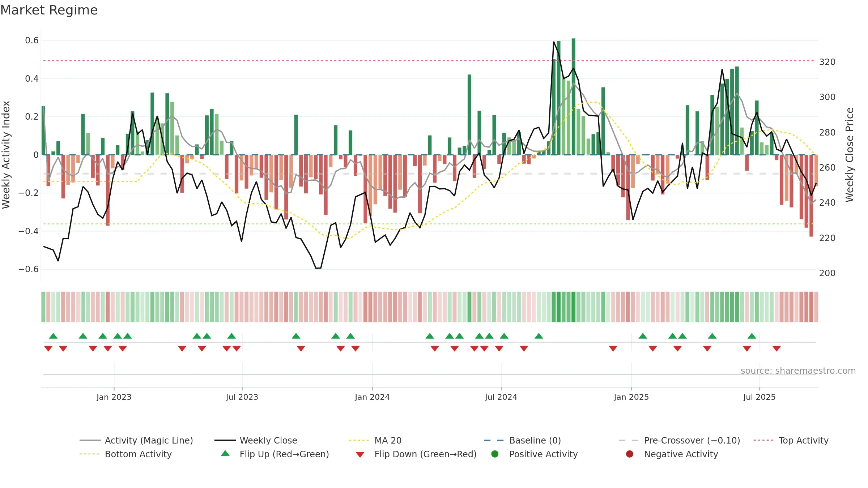This screenshot has width=868, height=488.
Task: Click the Jan 2025 x-axis label
Action: point(631,397)
